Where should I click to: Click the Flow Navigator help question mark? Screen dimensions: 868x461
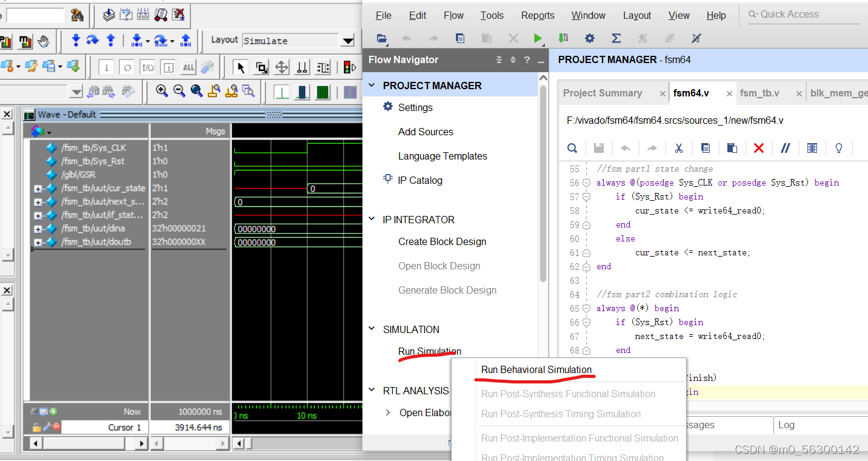click(x=527, y=59)
